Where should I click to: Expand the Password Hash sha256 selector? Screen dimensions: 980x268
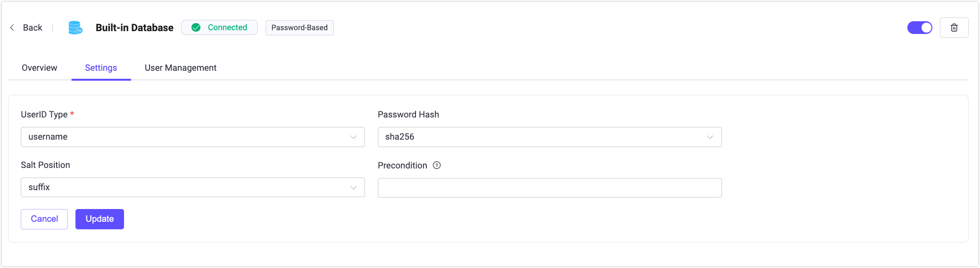pos(549,137)
